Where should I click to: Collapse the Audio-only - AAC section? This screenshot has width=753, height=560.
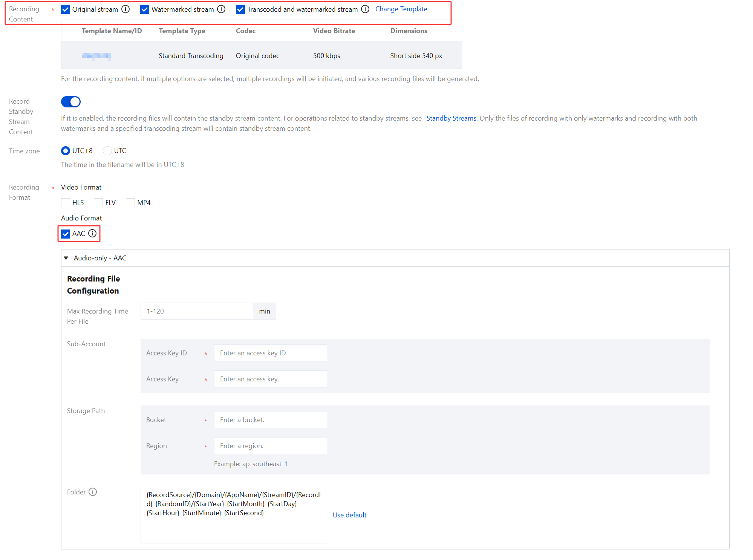[x=66, y=258]
